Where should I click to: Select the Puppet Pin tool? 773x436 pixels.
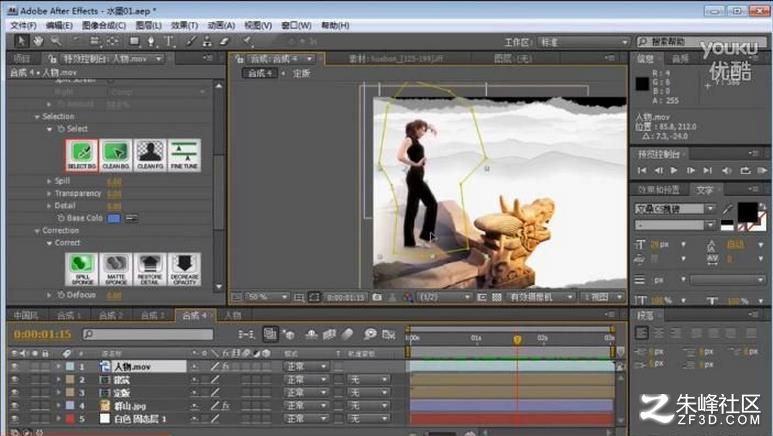pyautogui.click(x=248, y=41)
